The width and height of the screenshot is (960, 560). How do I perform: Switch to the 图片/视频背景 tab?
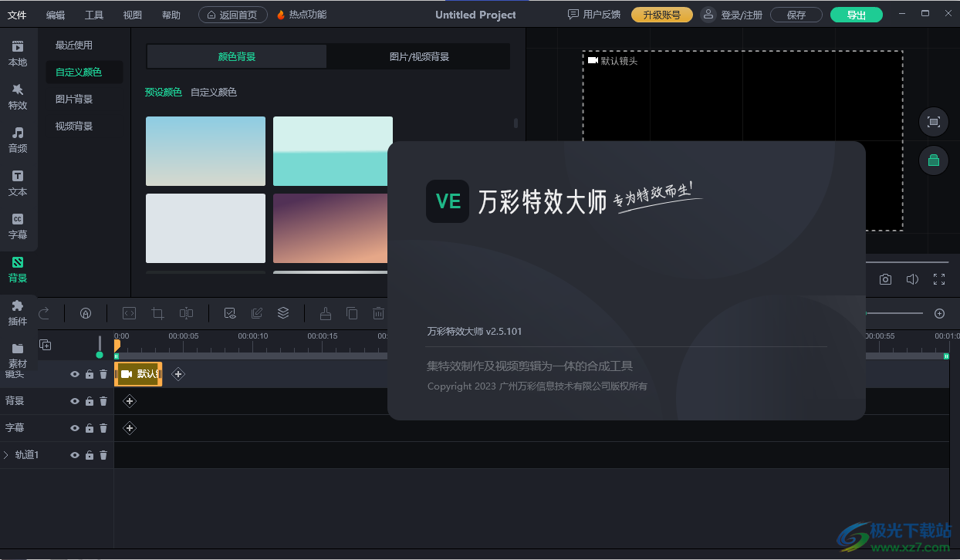pos(419,56)
